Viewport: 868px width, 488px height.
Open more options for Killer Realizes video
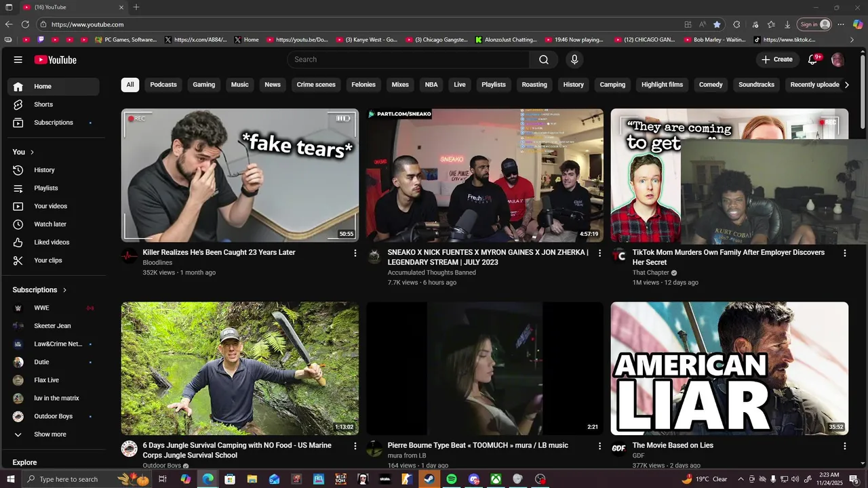point(355,253)
